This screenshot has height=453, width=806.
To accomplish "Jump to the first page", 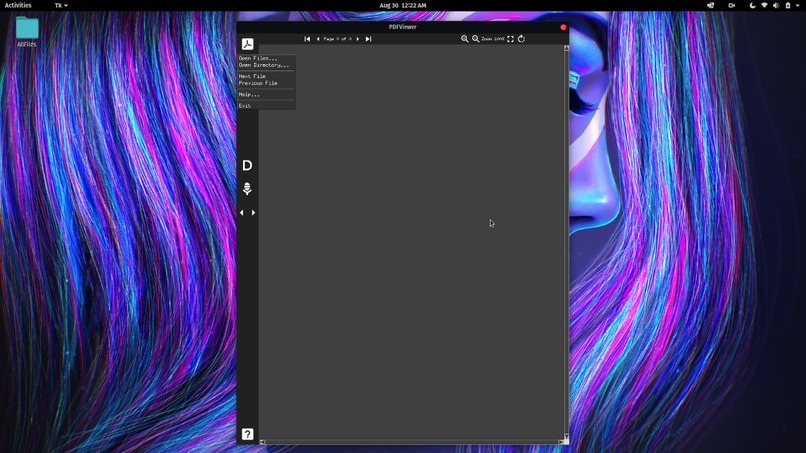I will 307,39.
